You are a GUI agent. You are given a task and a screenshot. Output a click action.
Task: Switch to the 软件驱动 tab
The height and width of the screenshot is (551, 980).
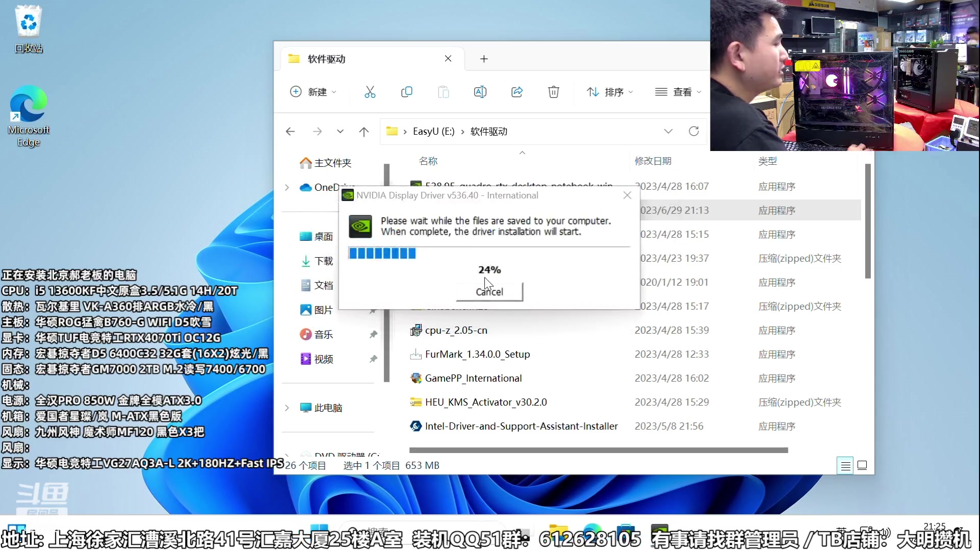pyautogui.click(x=327, y=59)
